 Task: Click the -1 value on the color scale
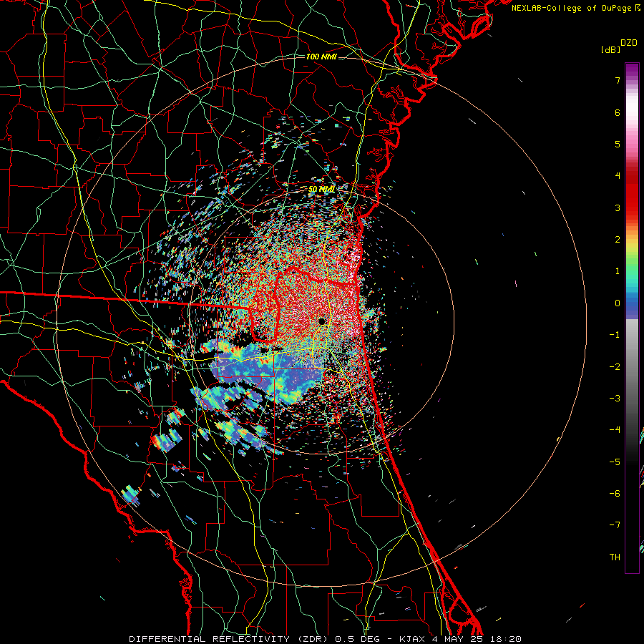tap(615, 335)
